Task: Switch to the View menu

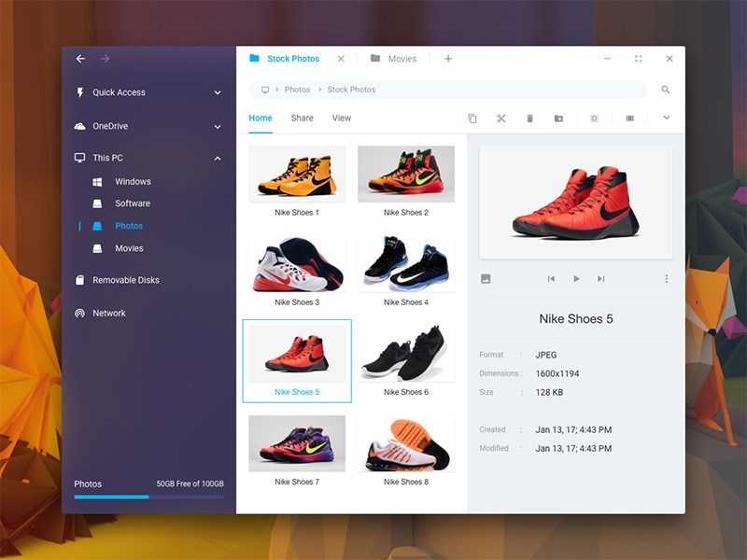Action: tap(342, 119)
